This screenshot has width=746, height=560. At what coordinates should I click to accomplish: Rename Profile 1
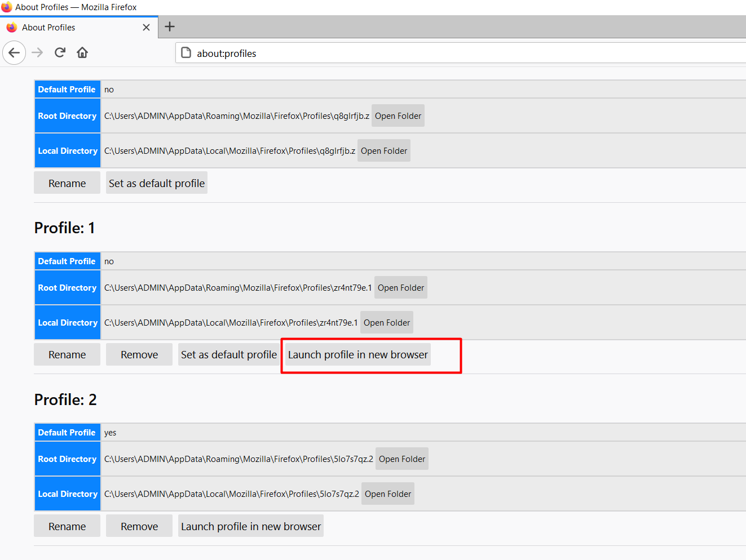67,355
